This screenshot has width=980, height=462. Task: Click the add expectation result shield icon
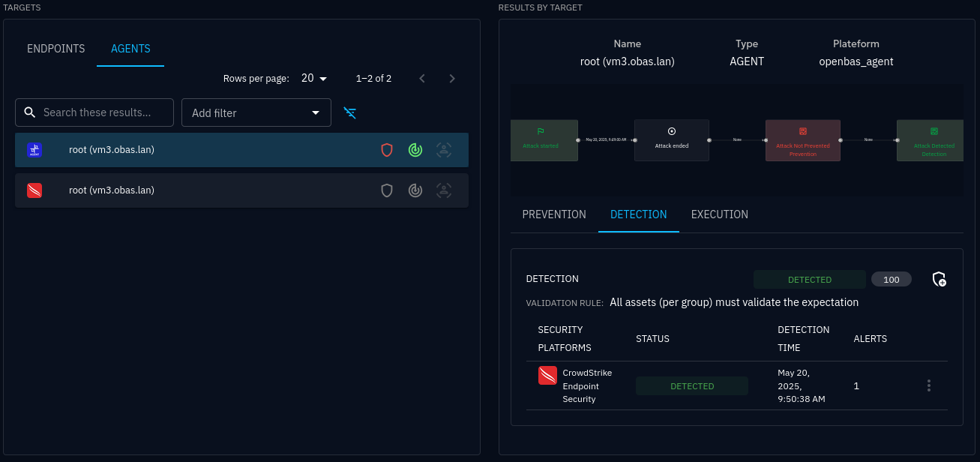[939, 279]
